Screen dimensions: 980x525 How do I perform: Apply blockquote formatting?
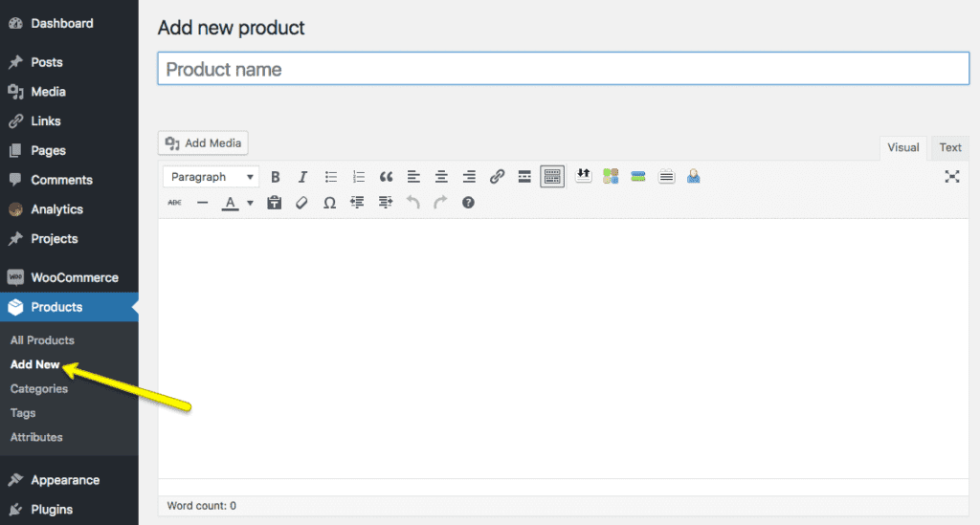point(387,177)
